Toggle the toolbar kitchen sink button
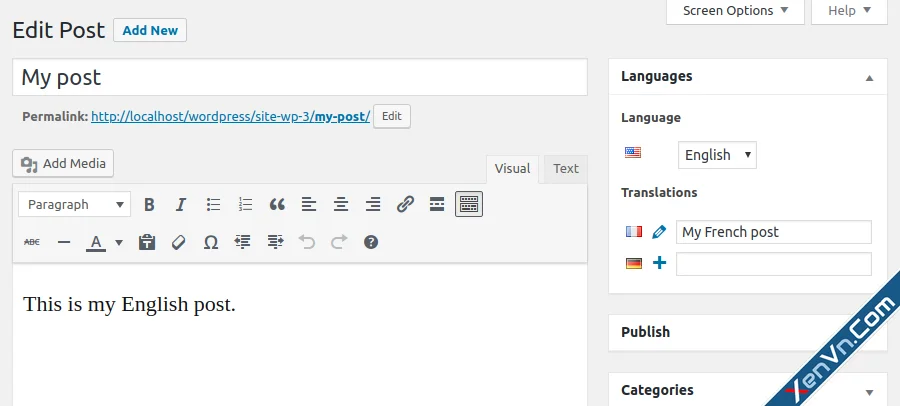Viewport: 900px width, 406px height. click(469, 204)
